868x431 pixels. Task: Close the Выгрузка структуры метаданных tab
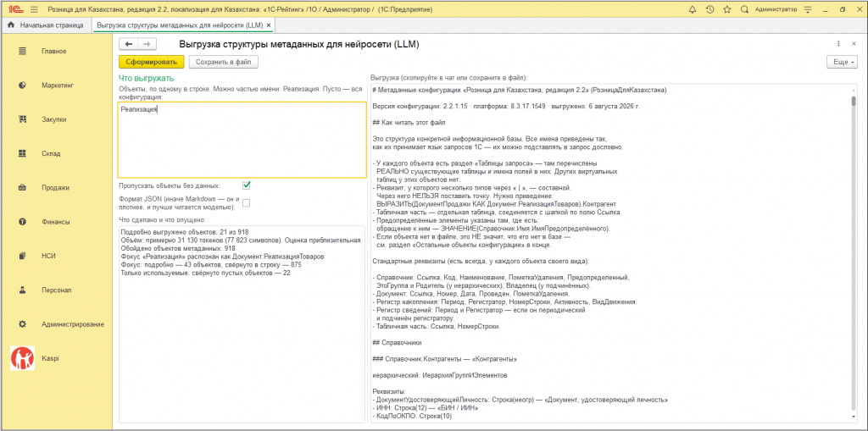[269, 25]
